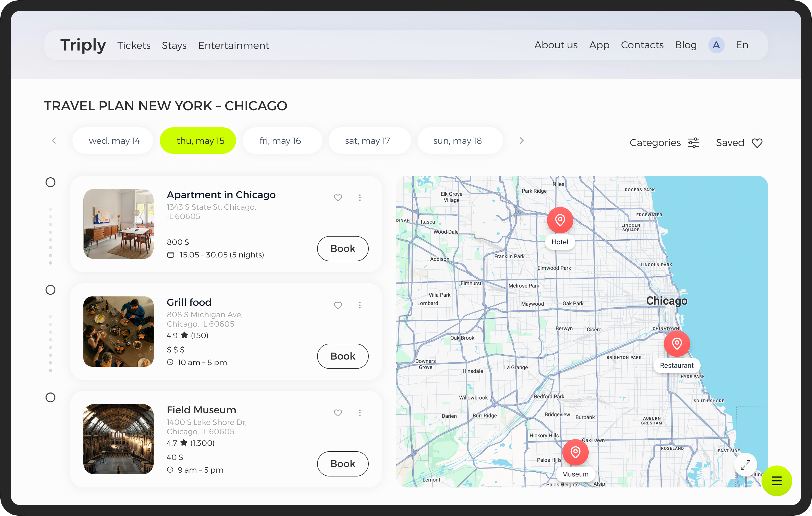
Task: Click the Restaurant map pin
Action: [676, 344]
